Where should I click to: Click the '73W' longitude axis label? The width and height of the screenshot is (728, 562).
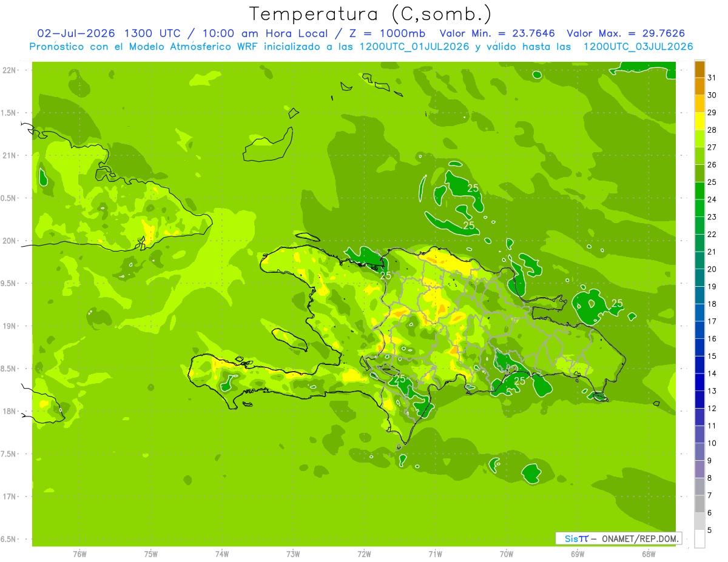pos(293,554)
